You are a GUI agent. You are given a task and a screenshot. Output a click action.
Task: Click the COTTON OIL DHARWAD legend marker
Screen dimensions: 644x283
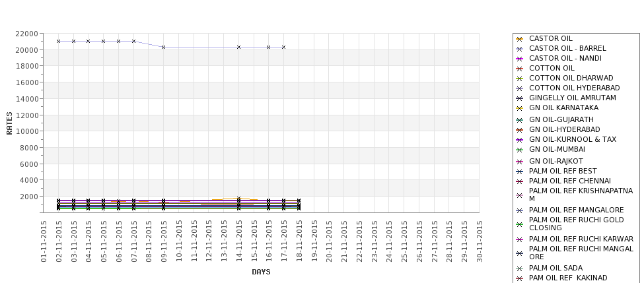click(x=520, y=79)
